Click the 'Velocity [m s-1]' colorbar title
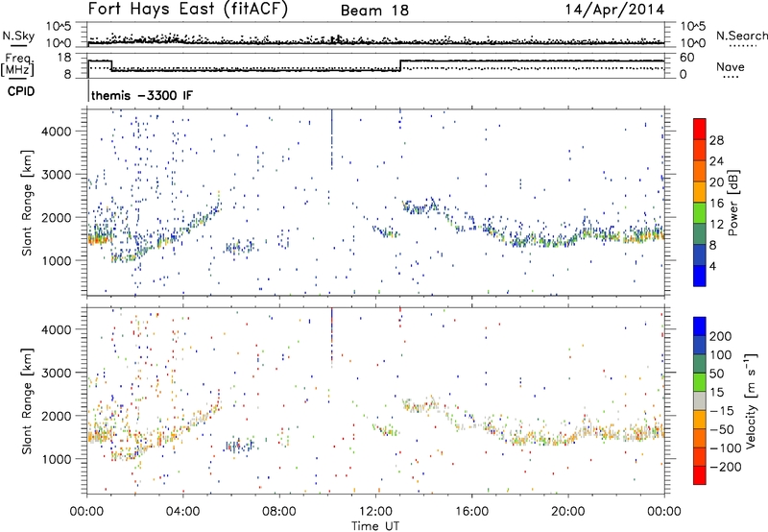768x532 pixels. 751,400
